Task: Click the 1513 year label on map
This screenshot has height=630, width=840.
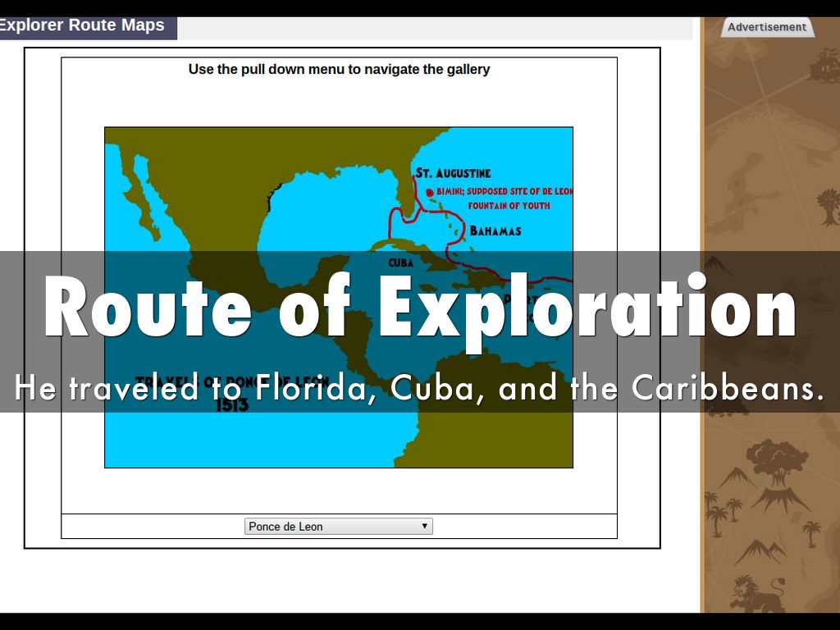Action: tap(232, 405)
